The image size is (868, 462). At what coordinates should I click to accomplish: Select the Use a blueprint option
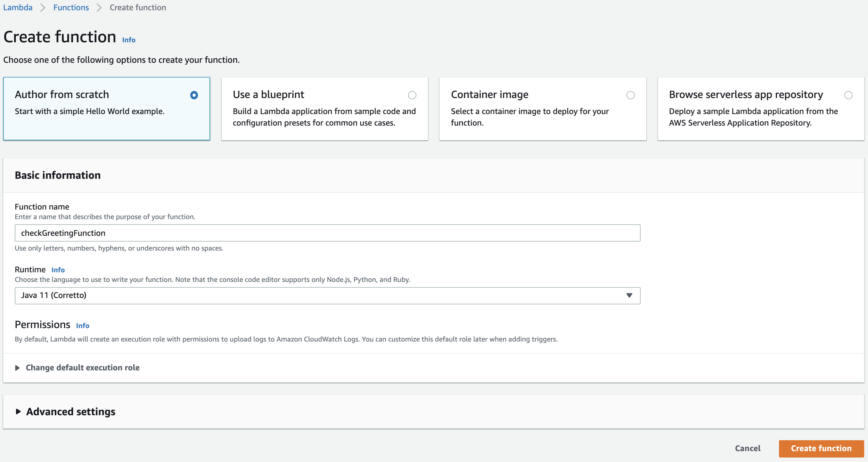[412, 95]
